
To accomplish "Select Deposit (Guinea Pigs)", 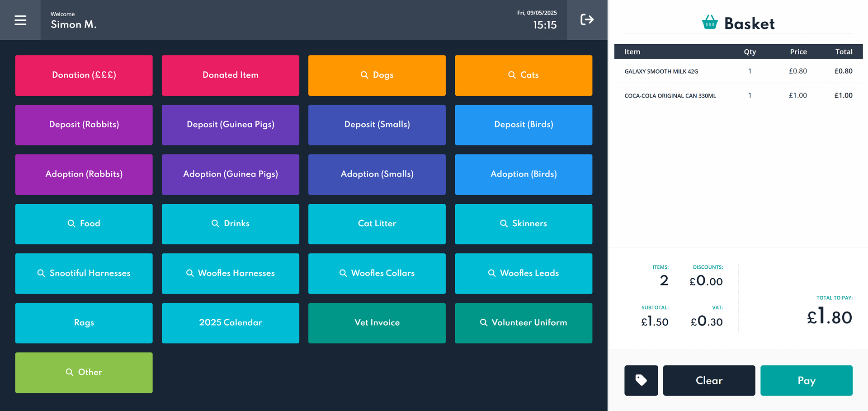I will click(230, 125).
